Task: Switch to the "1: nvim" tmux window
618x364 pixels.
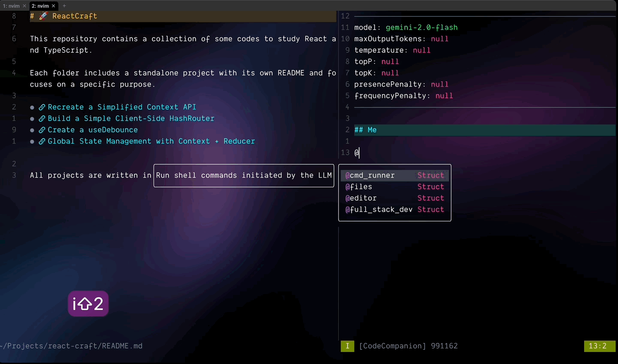Action: 11,6
